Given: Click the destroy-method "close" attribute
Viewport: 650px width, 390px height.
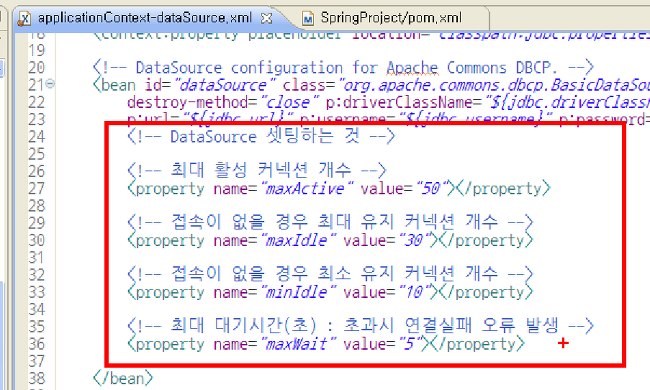Looking at the screenshot, I should coord(223,102).
